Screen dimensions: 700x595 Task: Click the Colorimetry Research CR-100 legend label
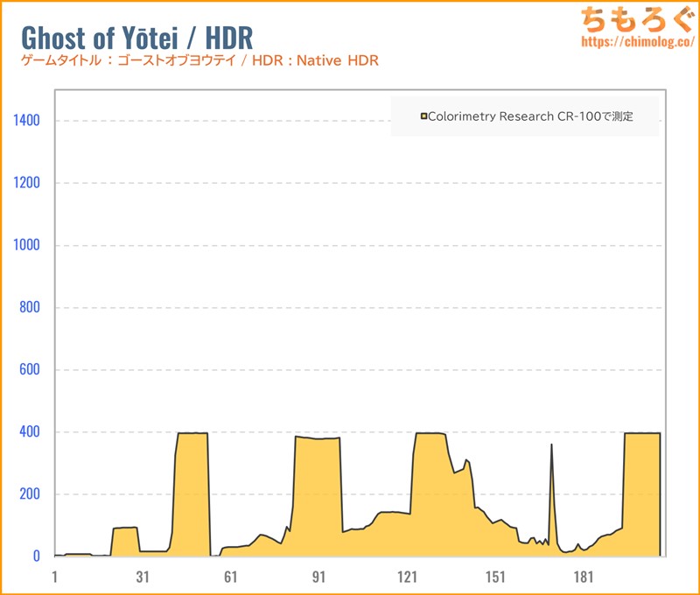tap(530, 116)
